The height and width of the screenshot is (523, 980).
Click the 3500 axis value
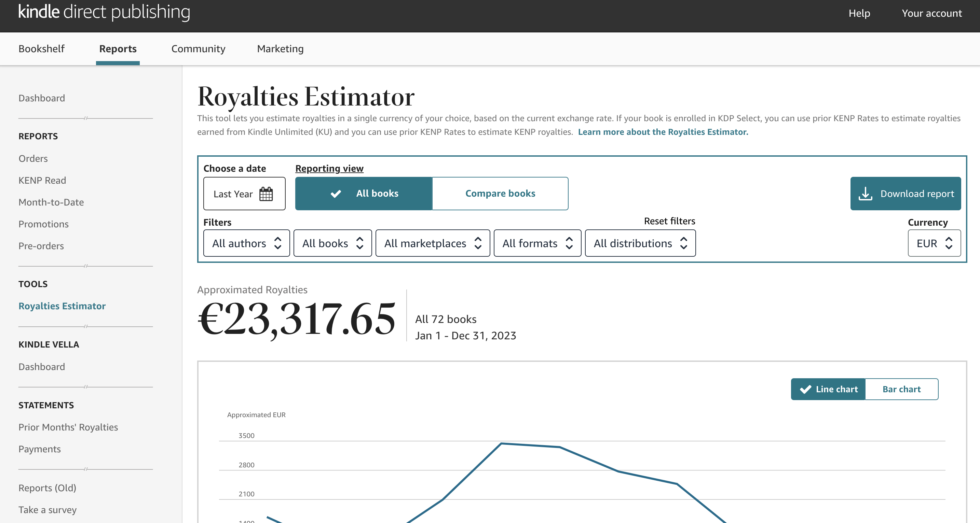[x=246, y=436]
